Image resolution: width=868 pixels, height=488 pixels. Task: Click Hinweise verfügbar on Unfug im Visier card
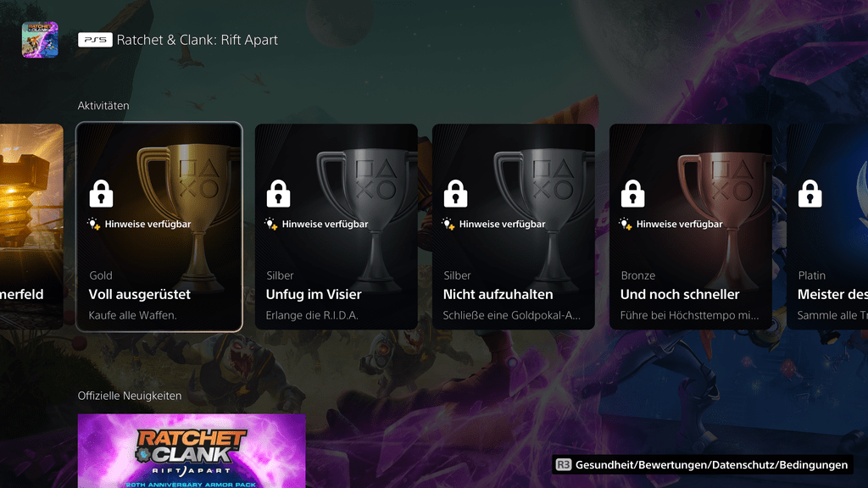[x=325, y=224]
